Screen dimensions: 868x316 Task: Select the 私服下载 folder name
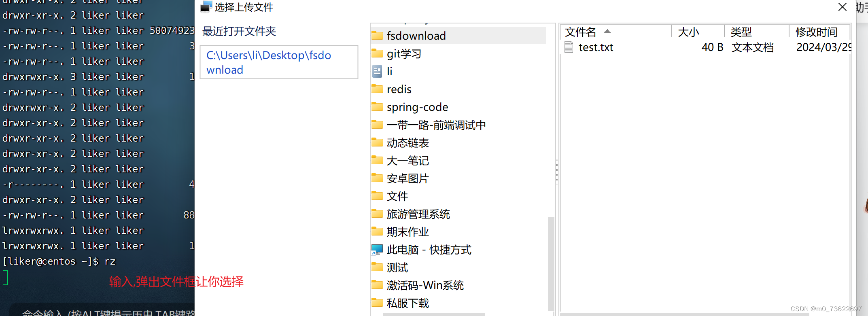point(408,303)
